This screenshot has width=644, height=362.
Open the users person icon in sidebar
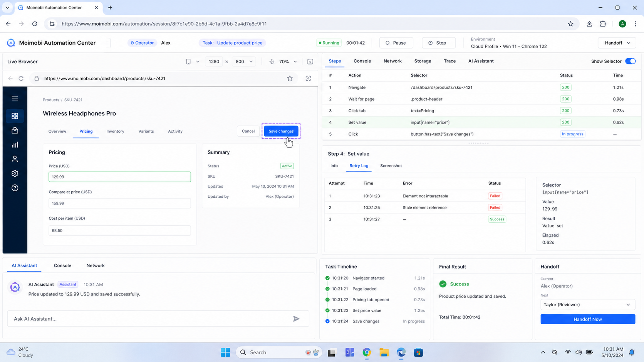point(15,159)
